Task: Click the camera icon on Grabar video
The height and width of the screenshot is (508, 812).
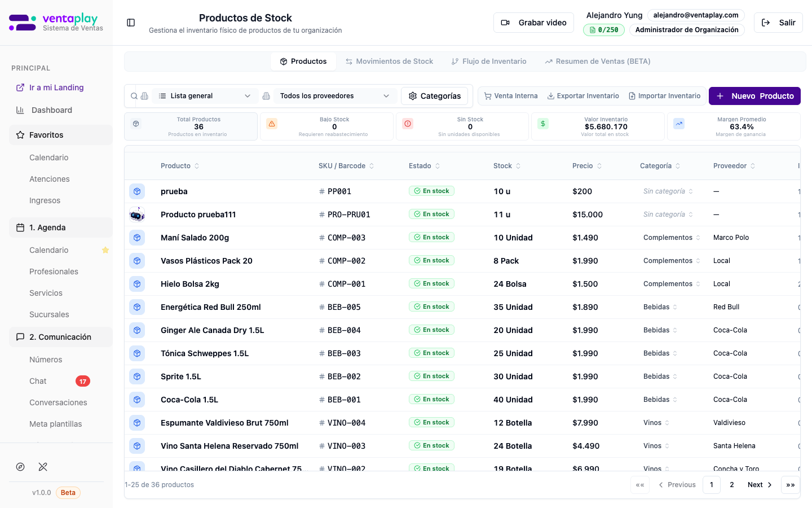Action: click(x=505, y=23)
